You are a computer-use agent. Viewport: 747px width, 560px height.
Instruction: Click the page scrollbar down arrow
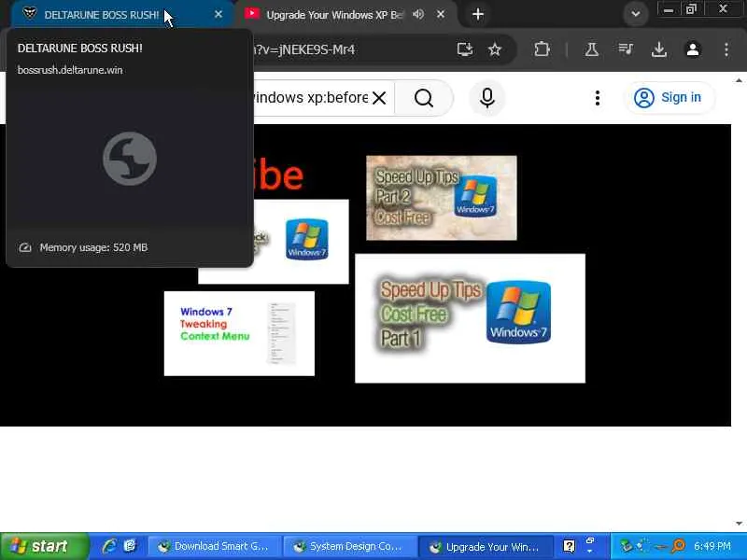(739, 524)
